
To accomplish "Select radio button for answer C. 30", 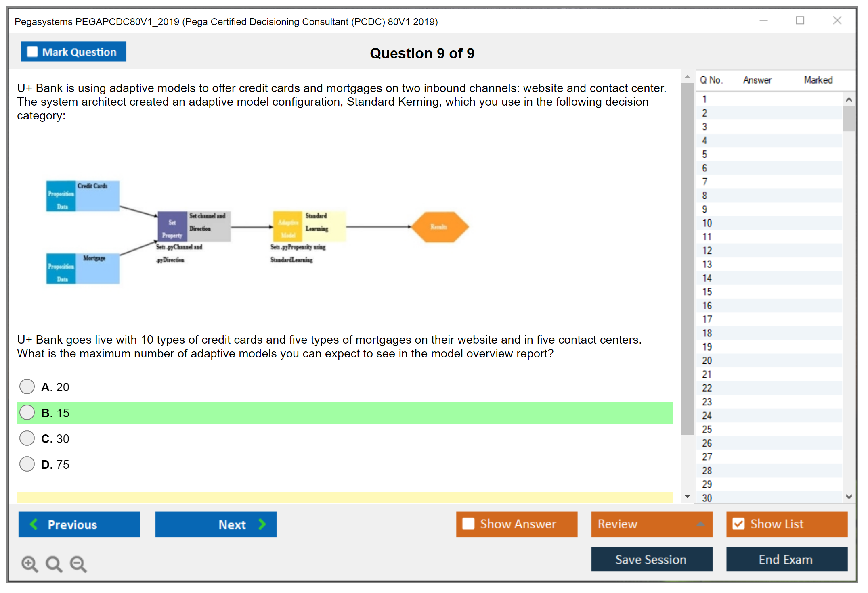I will pyautogui.click(x=27, y=438).
